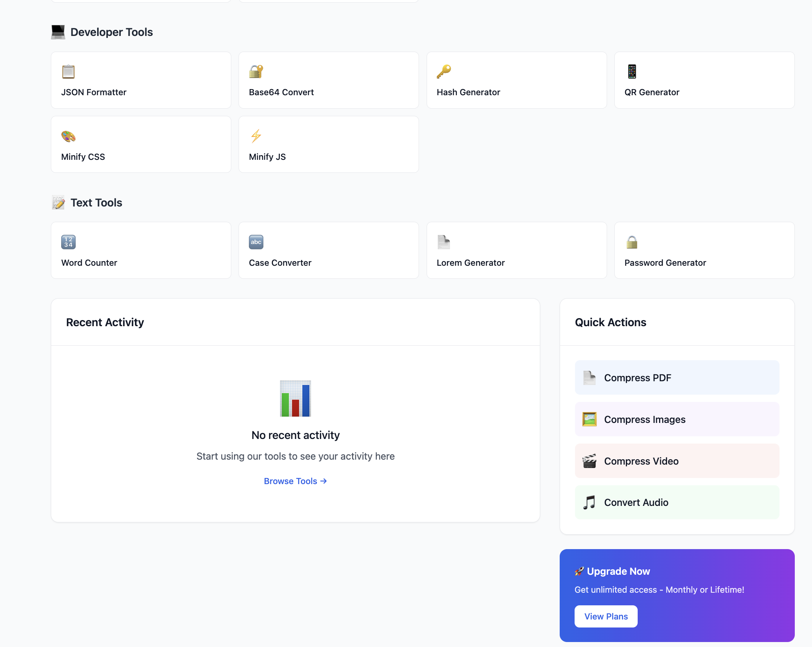Select the Hash Generator key icon

444,72
